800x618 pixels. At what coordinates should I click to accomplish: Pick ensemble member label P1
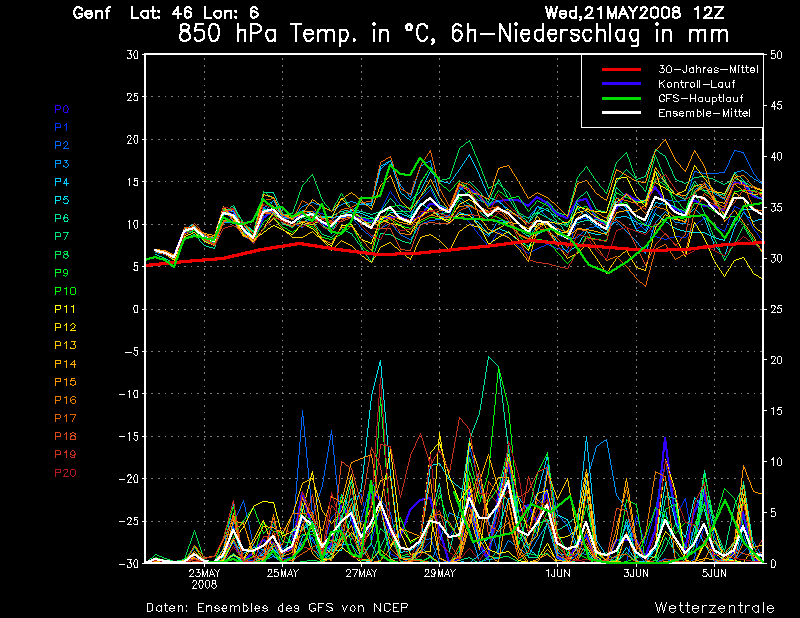62,127
